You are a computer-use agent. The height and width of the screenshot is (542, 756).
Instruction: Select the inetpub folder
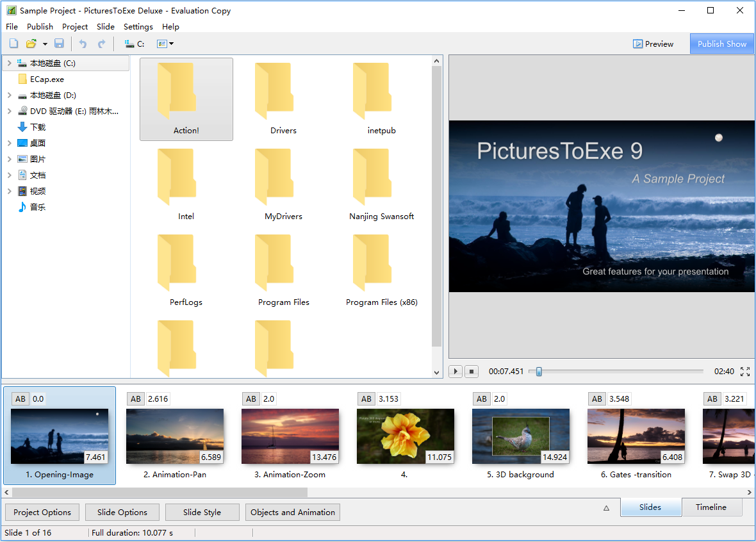(381, 99)
